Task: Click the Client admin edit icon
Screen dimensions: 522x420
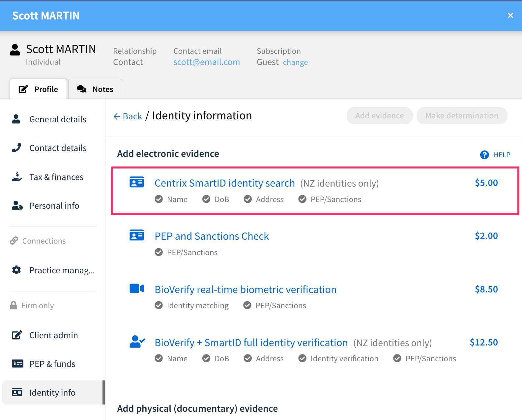Action: 17,335
